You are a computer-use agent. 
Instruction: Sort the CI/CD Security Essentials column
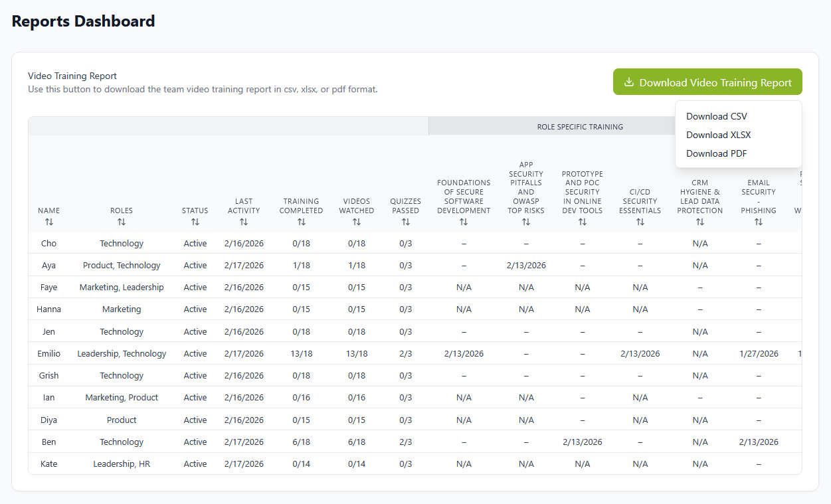pyautogui.click(x=640, y=222)
